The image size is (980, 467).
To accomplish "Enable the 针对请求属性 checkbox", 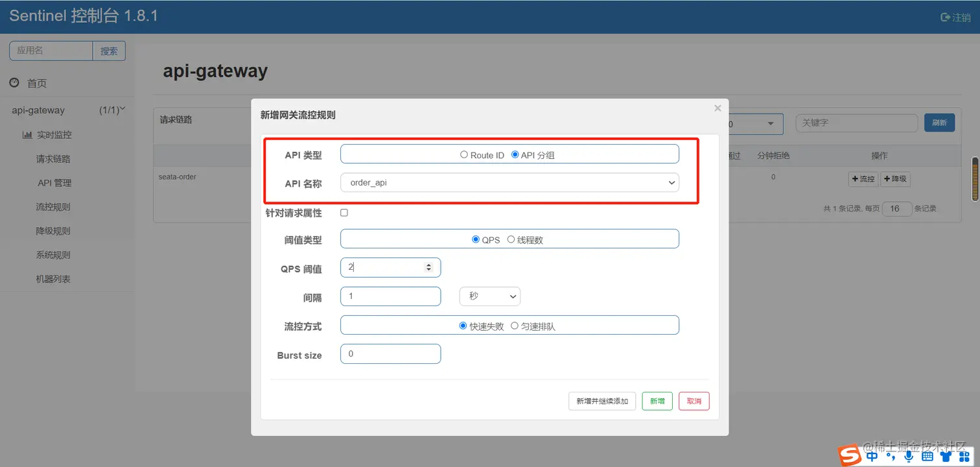I will point(344,213).
